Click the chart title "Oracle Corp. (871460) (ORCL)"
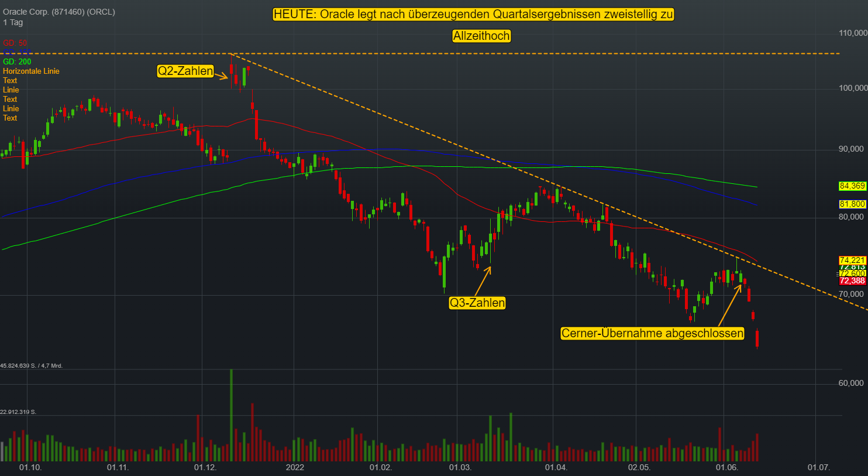 59,12
